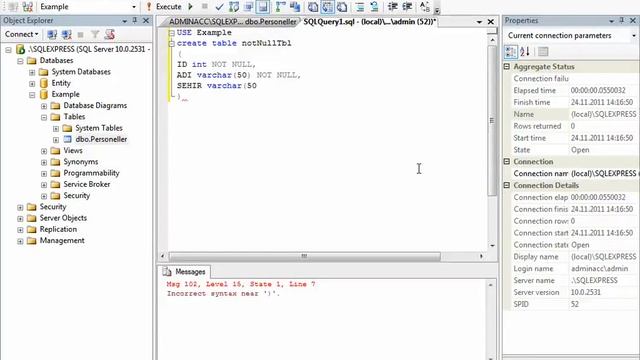Viewport: 640px width, 360px height.
Task: Parse the query with the checkmark icon
Action: point(219,7)
